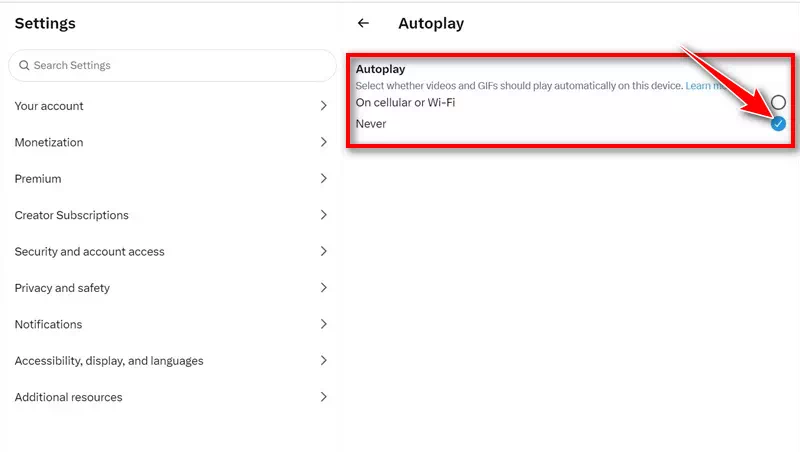The width and height of the screenshot is (800, 452).
Task: Click the back arrow beside Autoplay
Action: pos(363,23)
